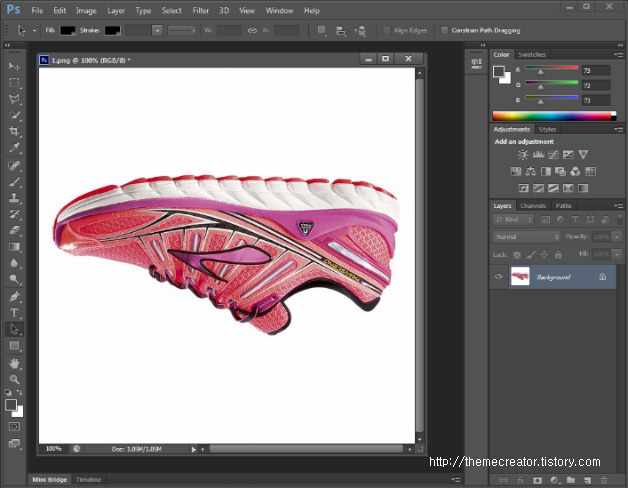The image size is (628, 488).
Task: Hide the Background layer visibility eye
Action: click(499, 276)
